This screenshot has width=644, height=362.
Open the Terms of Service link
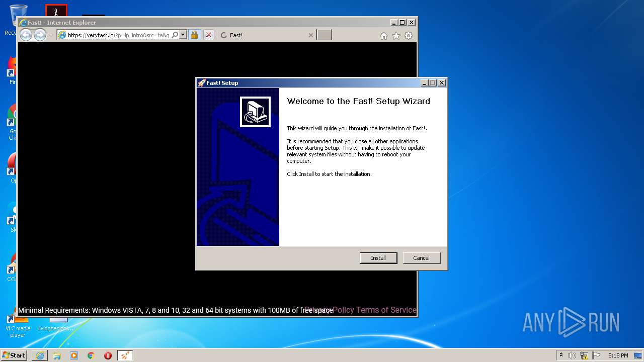click(386, 310)
